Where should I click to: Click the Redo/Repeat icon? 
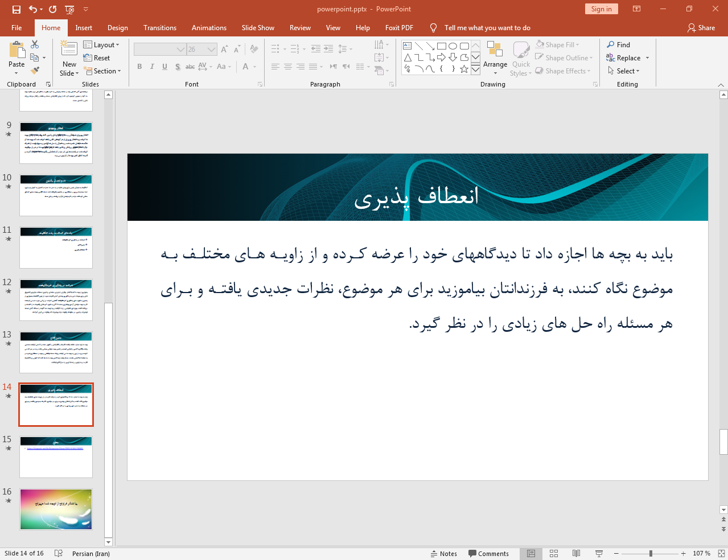click(53, 9)
